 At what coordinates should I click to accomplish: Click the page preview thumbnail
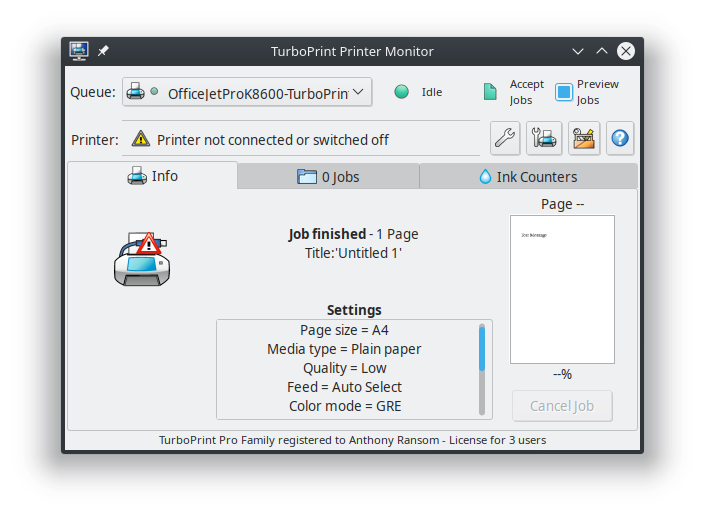(561, 289)
